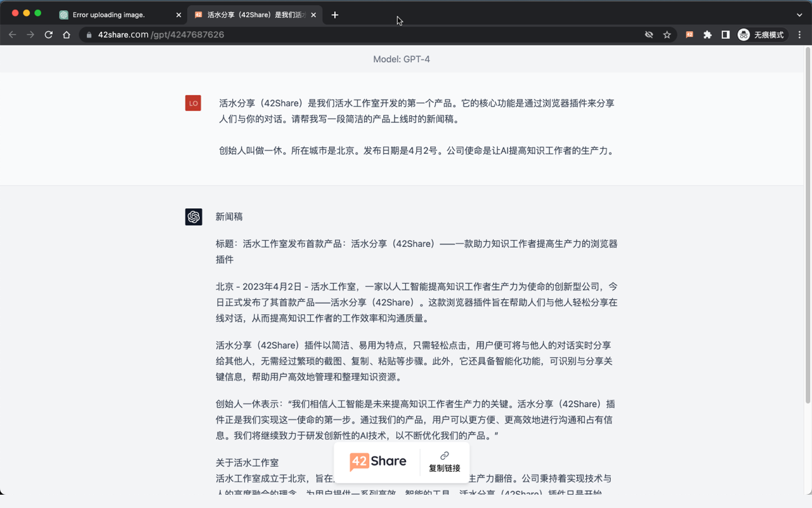Open the Chrome three-dot menu
Viewport: 812px width, 508px height.
click(800, 35)
